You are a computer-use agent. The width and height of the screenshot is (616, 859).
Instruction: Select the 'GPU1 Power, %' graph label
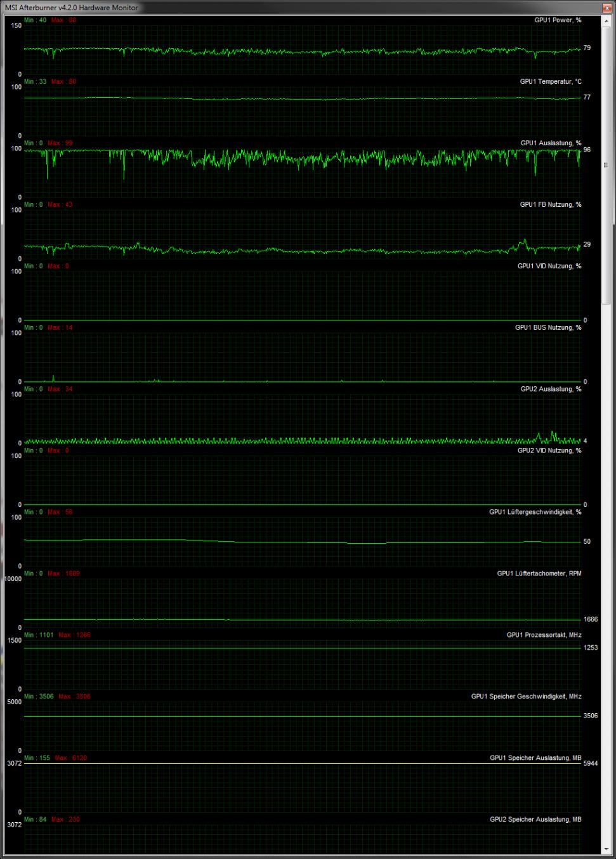coord(558,20)
